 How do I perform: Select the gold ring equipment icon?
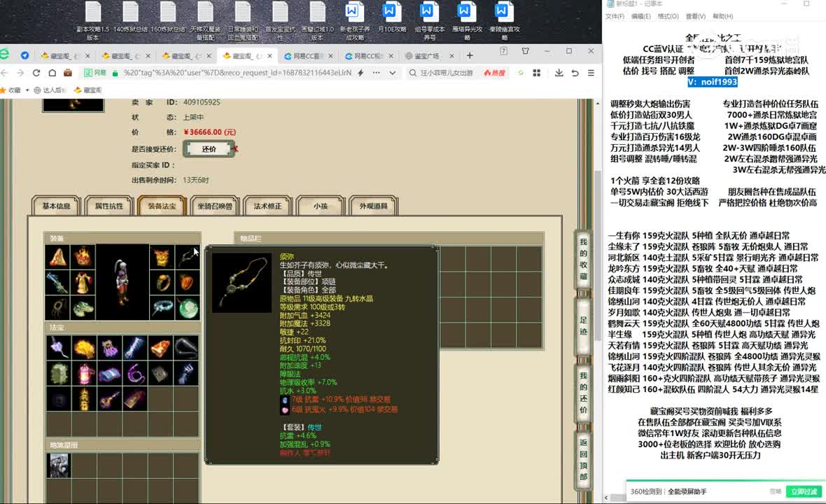pyautogui.click(x=162, y=283)
